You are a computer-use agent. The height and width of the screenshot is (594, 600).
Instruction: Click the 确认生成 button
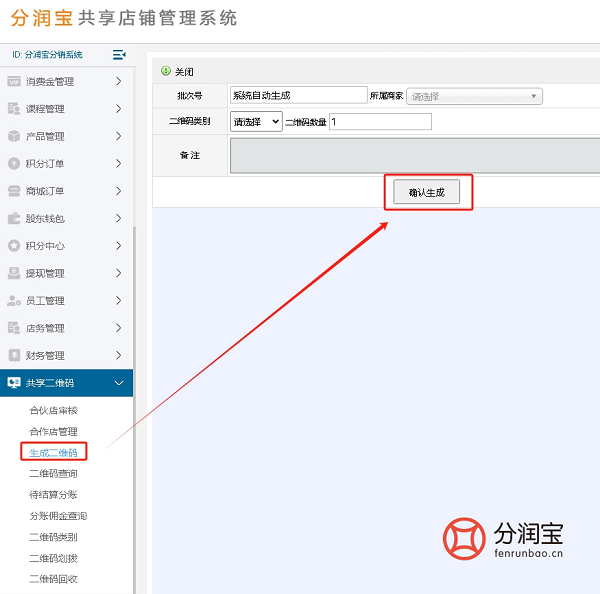(x=426, y=192)
